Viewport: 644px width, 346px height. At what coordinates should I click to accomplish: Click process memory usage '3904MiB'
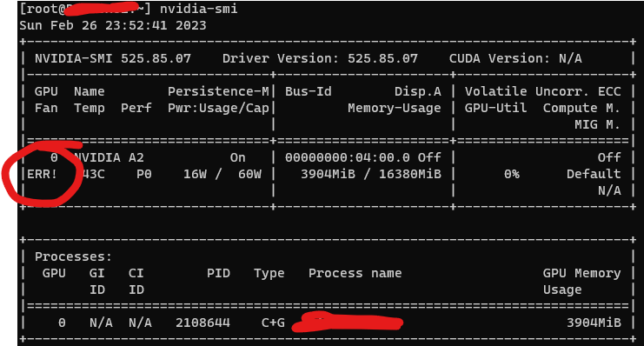pos(594,323)
